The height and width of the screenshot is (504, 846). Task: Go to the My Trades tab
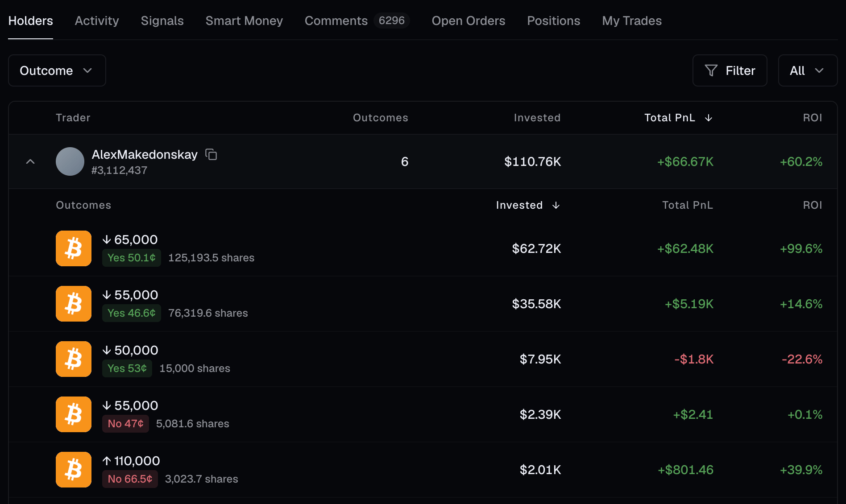pos(632,21)
